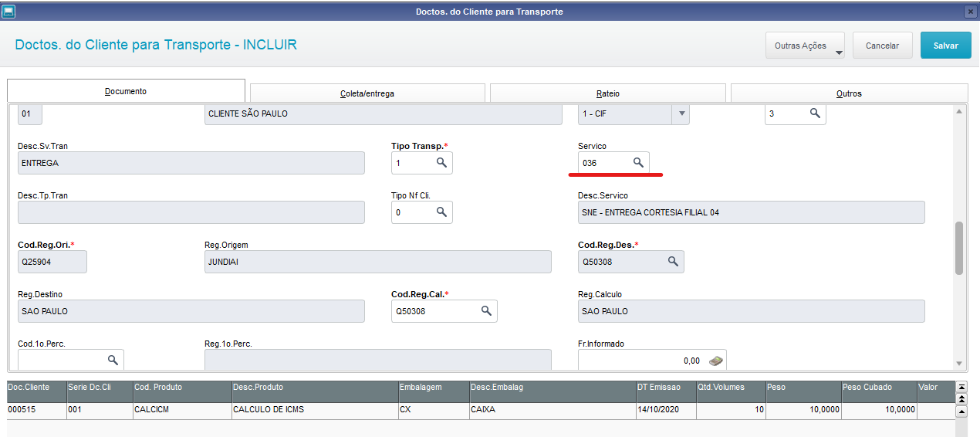
Task: Click the Cod.Reg.Ori. input field Q25904
Action: point(52,262)
